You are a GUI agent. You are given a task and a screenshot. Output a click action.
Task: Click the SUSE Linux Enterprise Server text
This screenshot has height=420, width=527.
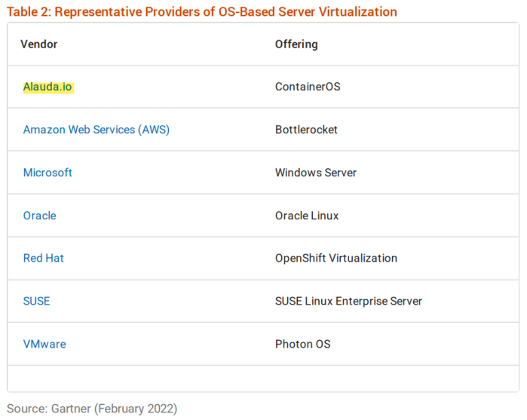pyautogui.click(x=348, y=301)
